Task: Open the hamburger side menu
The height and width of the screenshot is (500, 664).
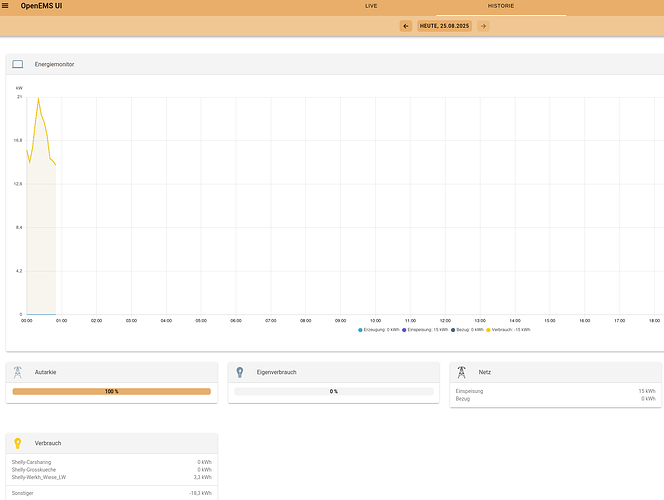Action: [x=5, y=6]
